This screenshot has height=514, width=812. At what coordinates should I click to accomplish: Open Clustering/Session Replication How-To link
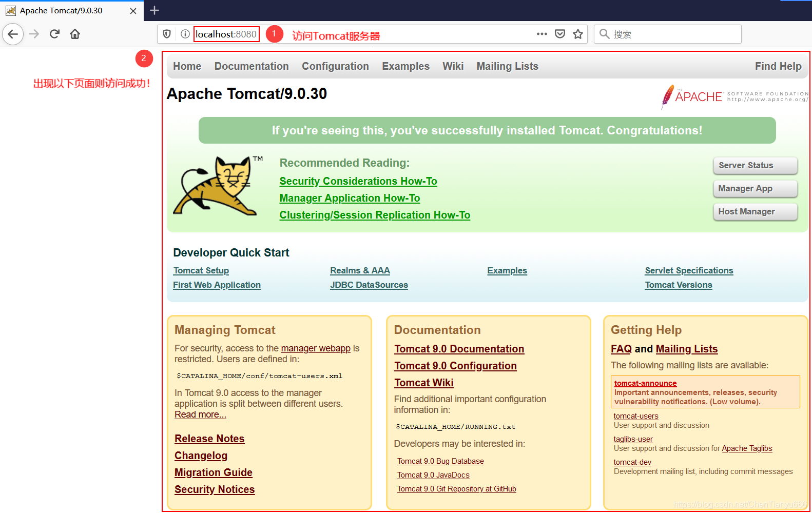click(x=375, y=215)
